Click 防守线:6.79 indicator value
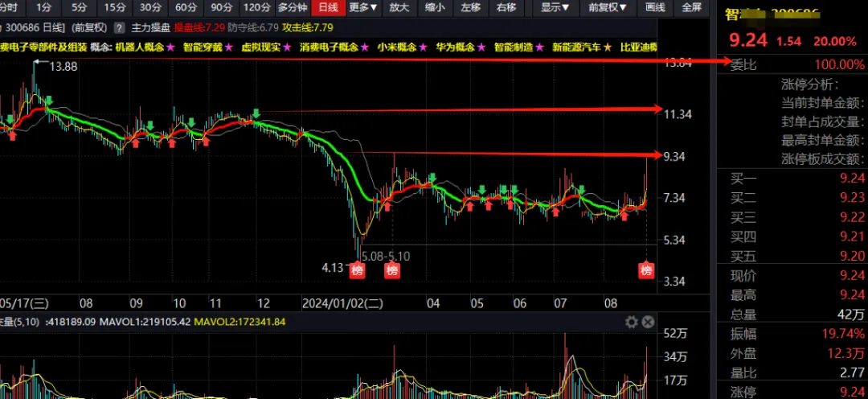The width and height of the screenshot is (868, 399). (253, 27)
